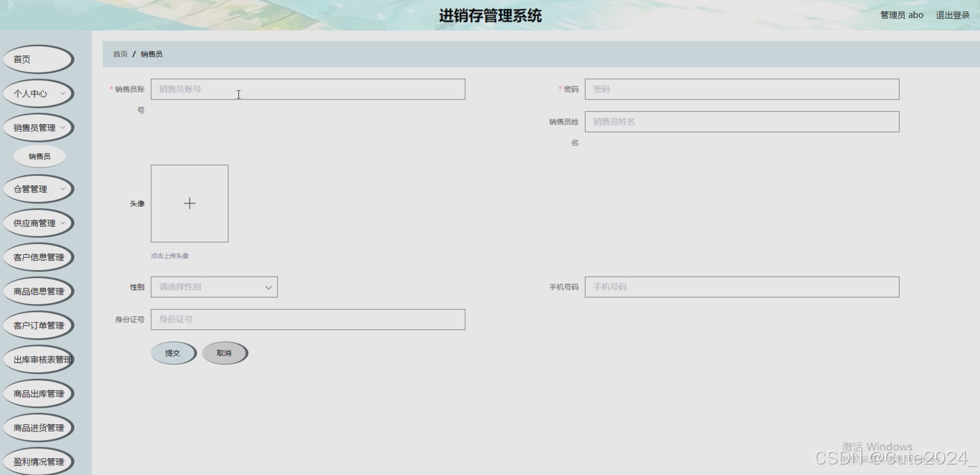Select 客户信息管理 in the sidebar
The image size is (980, 475).
(38, 257)
